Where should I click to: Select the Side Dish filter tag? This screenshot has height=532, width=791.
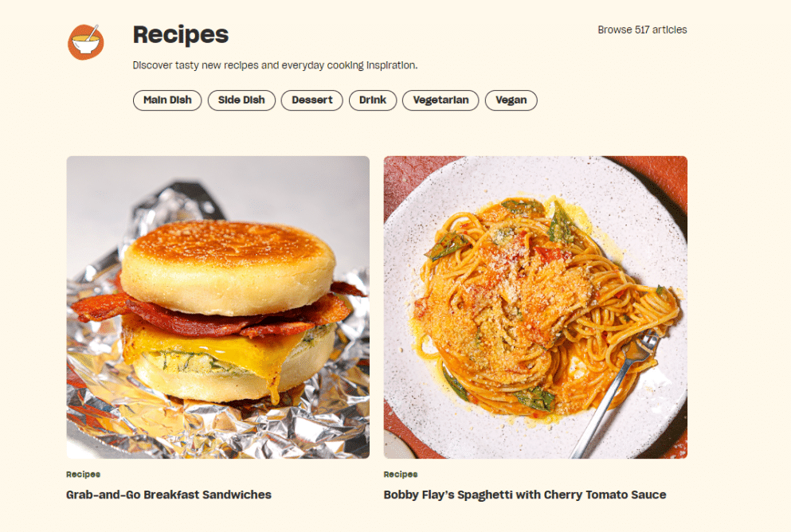[241, 100]
